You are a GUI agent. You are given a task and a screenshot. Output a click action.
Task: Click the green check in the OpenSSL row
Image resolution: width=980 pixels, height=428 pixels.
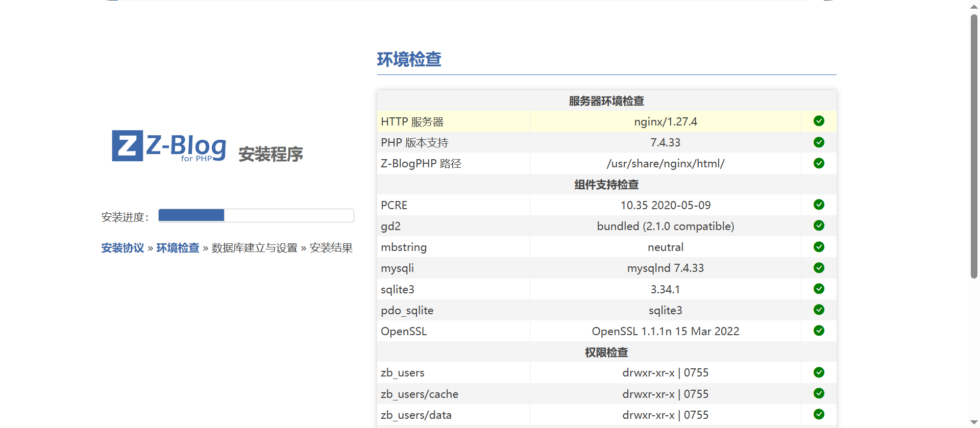tap(819, 331)
